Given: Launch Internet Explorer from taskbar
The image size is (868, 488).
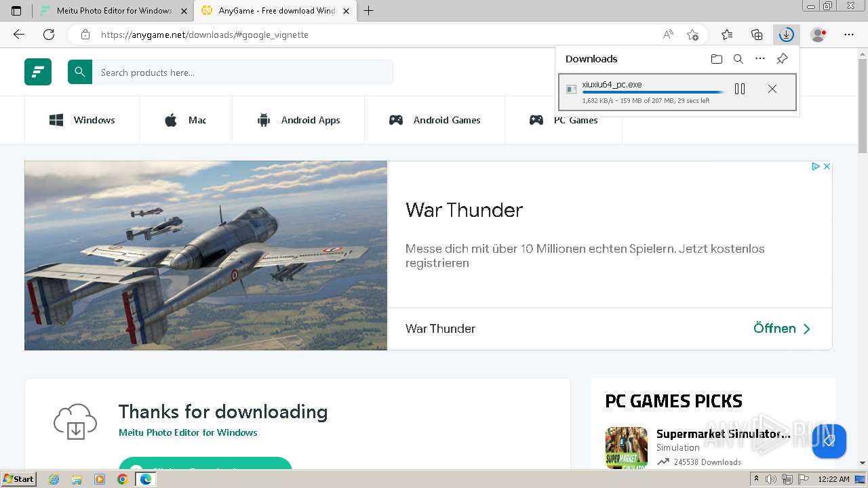Looking at the screenshot, I should pos(54,479).
